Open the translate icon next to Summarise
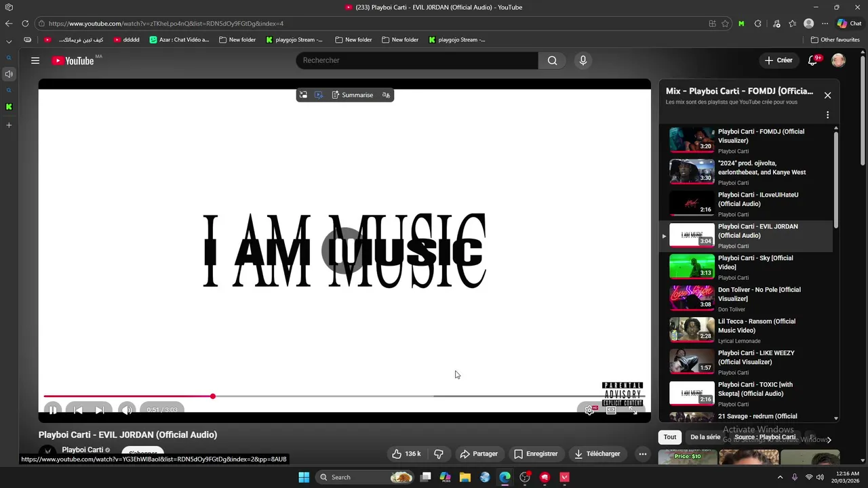This screenshot has width=868, height=488. tap(386, 95)
